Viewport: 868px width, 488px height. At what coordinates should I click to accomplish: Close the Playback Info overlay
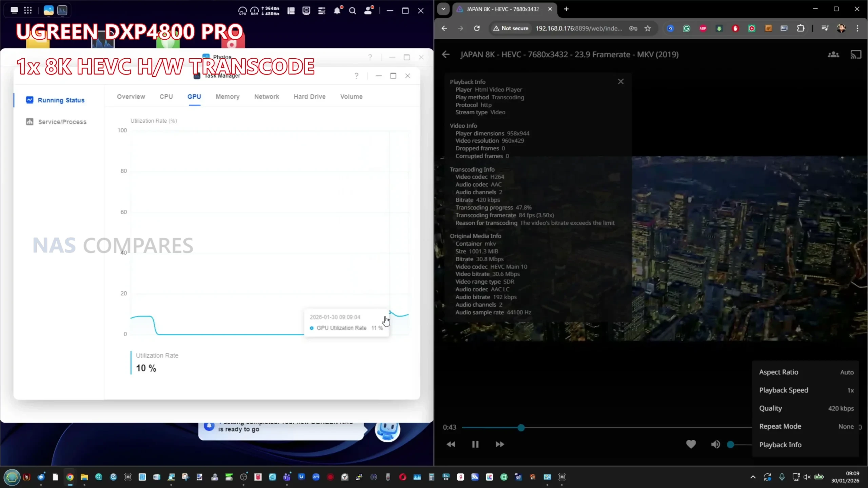pyautogui.click(x=620, y=82)
